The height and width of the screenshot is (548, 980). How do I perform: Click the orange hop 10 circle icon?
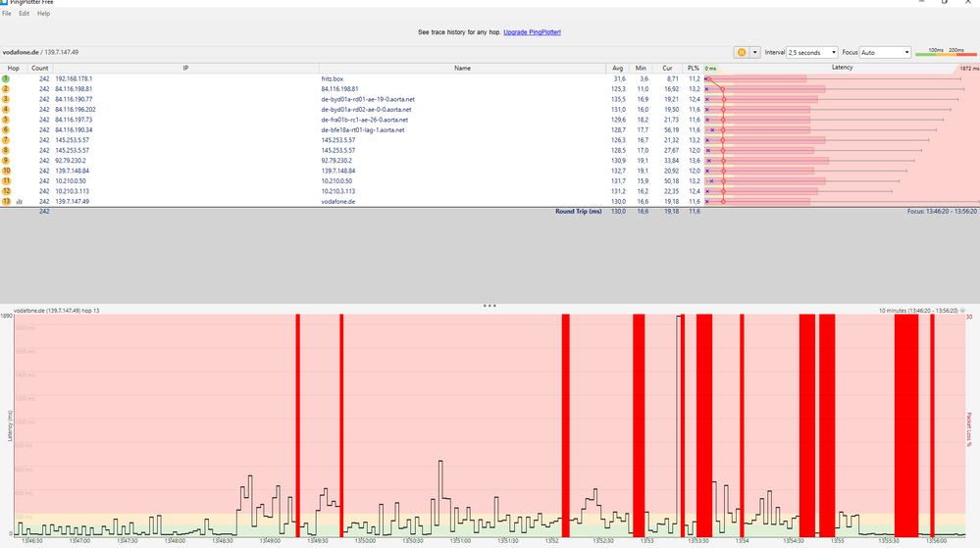click(6, 171)
